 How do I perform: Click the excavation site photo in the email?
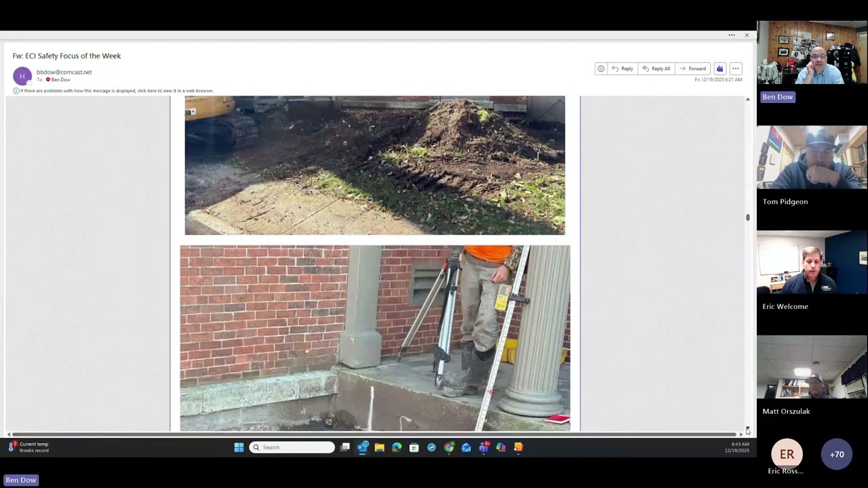pos(374,165)
